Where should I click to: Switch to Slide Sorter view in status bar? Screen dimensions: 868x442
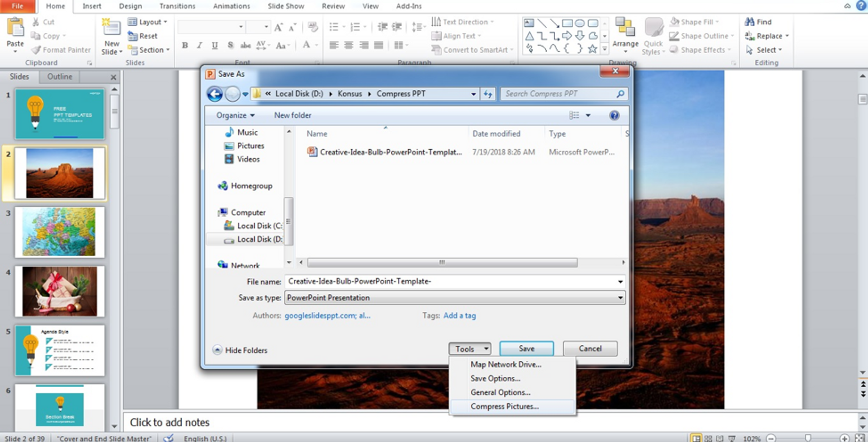(x=708, y=438)
